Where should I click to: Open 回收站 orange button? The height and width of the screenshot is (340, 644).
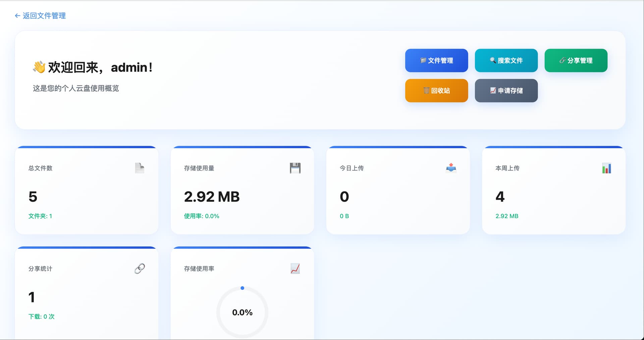(x=436, y=91)
